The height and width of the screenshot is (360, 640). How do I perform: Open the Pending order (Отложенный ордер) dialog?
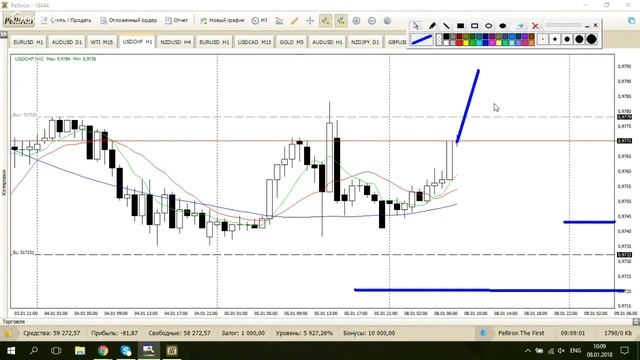point(129,20)
